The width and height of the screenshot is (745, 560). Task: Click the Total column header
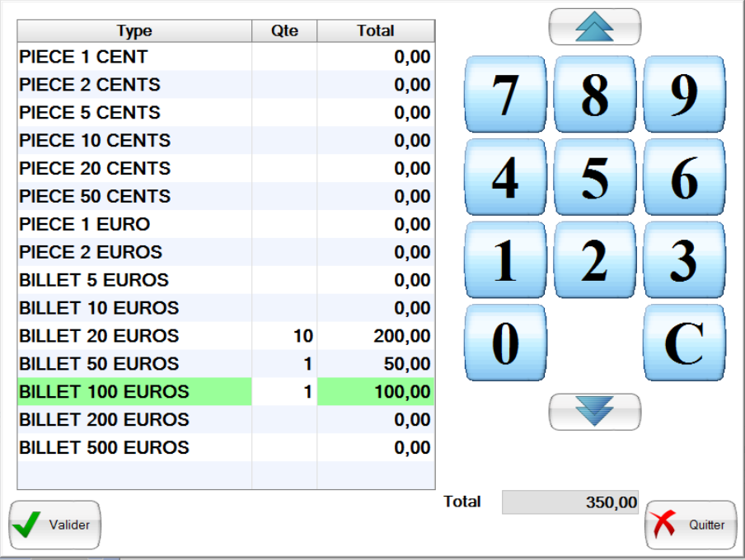(375, 31)
